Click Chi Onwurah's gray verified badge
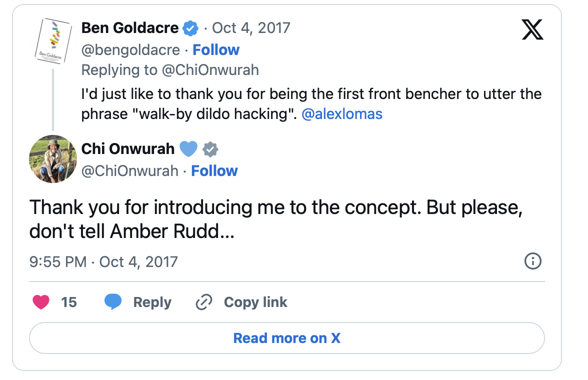 210,149
